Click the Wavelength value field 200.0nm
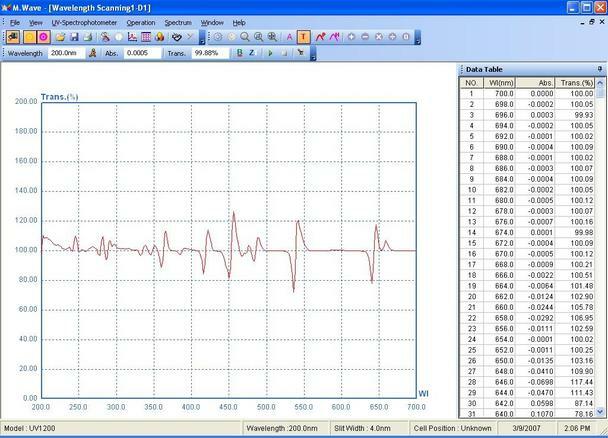The width and height of the screenshot is (608, 438). coord(66,53)
